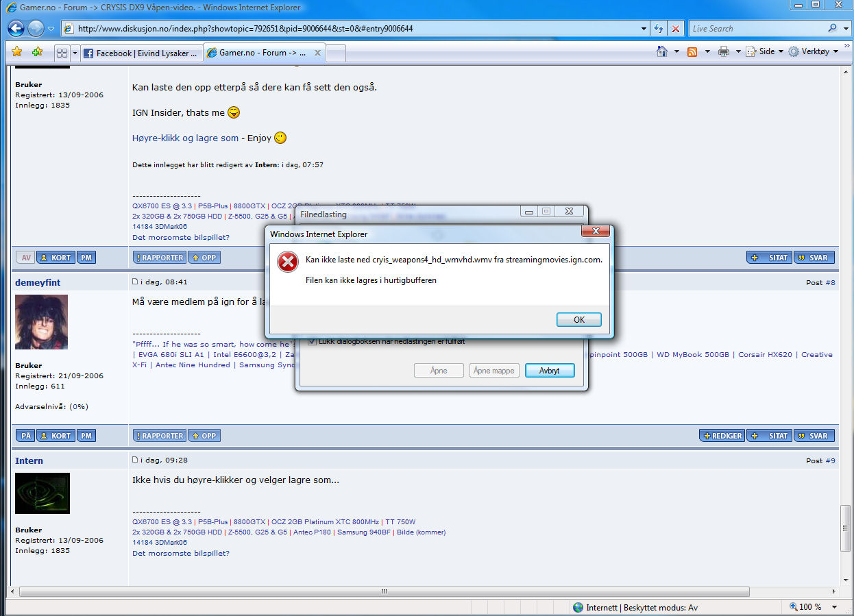Image resolution: width=854 pixels, height=616 pixels.
Task: Open KORT profile card in demeyfint's post footer
Action: point(56,436)
